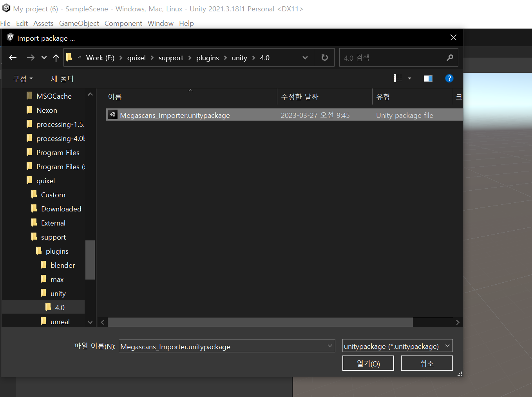Click file list horizontal scrollbar right arrow

[457, 322]
